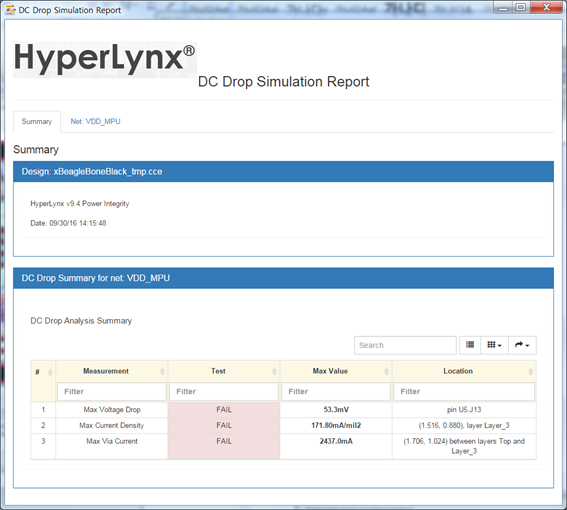Click the Test column Filter field
Screen dimensions: 567x510
click(x=223, y=391)
